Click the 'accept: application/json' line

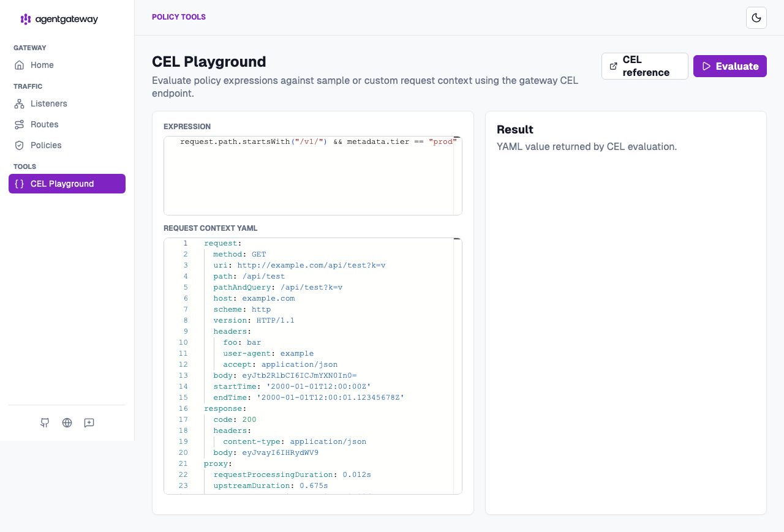coord(281,364)
